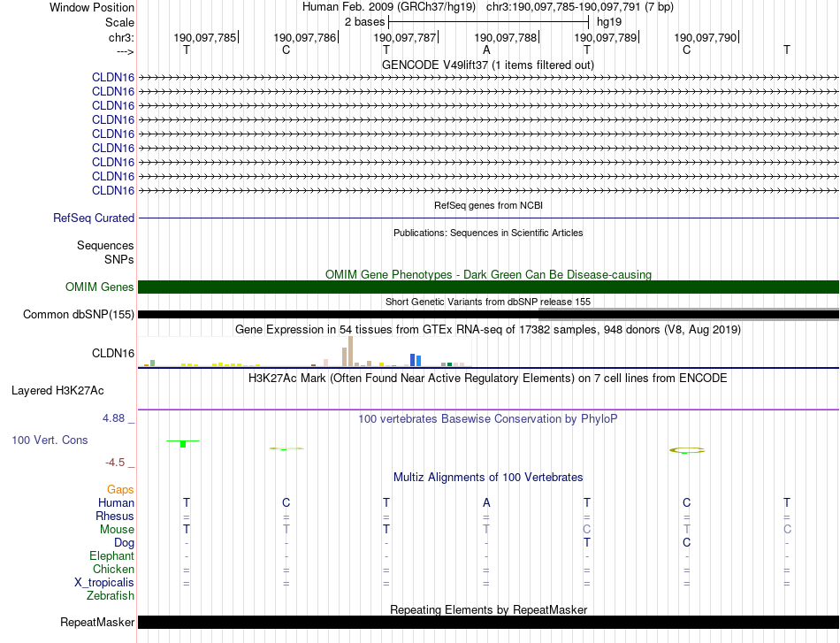Image resolution: width=840 pixels, height=643 pixels.
Task: Click the Gaps label in Multiz track
Action: point(120,489)
